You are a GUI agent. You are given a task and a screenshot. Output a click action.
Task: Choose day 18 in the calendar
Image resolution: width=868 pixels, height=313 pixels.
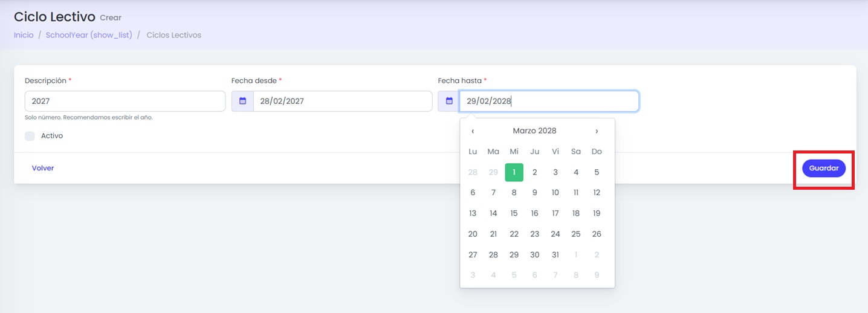575,213
